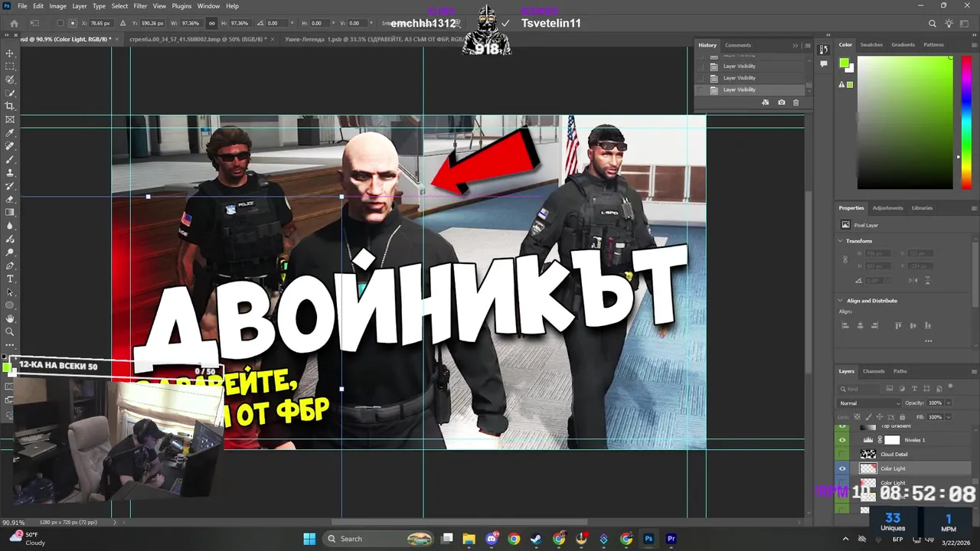This screenshot has height=551, width=980.
Task: Switch to стрелба .bmp document tab
Action: 198,38
